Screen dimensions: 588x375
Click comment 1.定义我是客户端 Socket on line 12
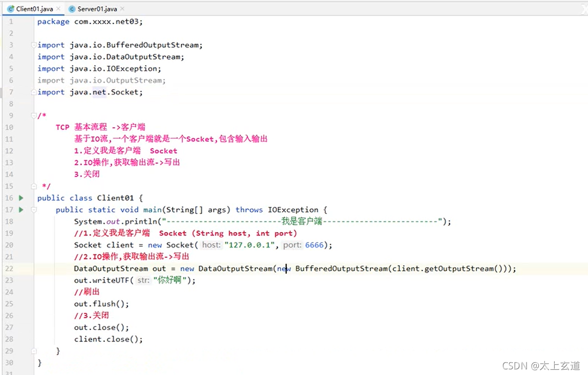tap(125, 150)
